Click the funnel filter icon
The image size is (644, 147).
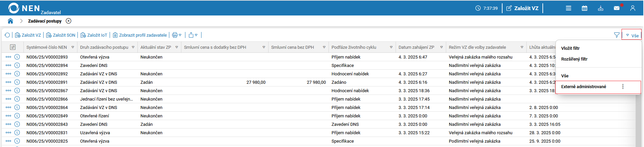click(617, 35)
